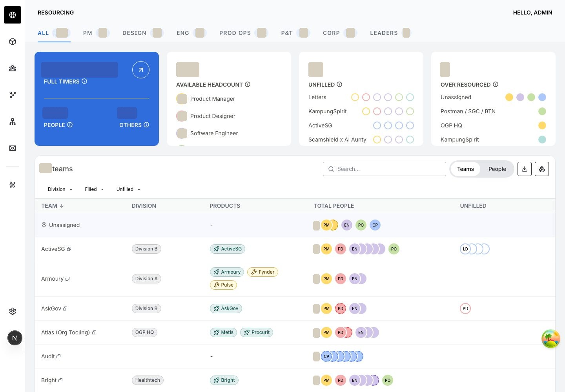The height and width of the screenshot is (392, 565).
Task: Click 'Software Engineer' in Available Headcount
Action: tap(214, 133)
